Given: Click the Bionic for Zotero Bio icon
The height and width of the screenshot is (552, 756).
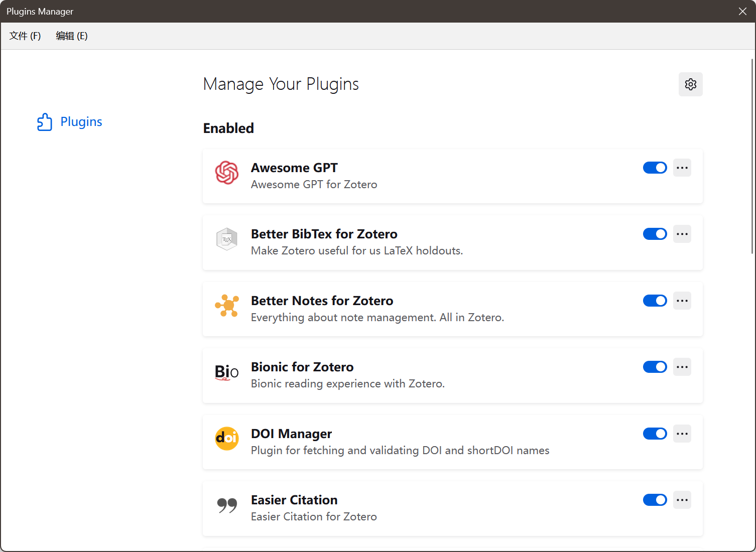Looking at the screenshot, I should (x=227, y=372).
